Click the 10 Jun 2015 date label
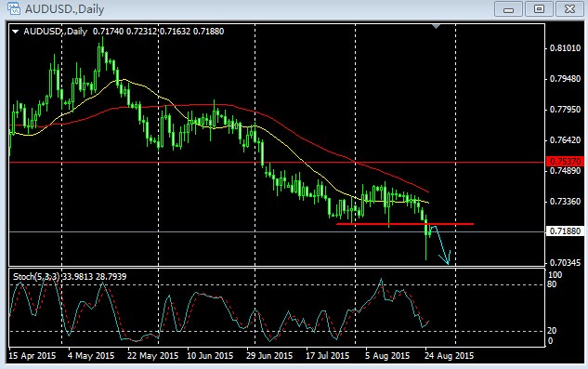The image size is (588, 369). coord(210,355)
